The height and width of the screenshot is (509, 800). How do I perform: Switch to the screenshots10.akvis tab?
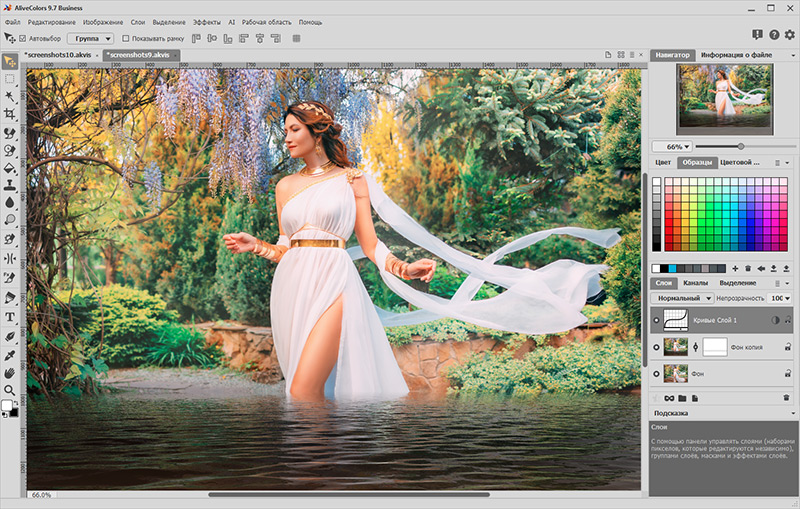click(58, 55)
